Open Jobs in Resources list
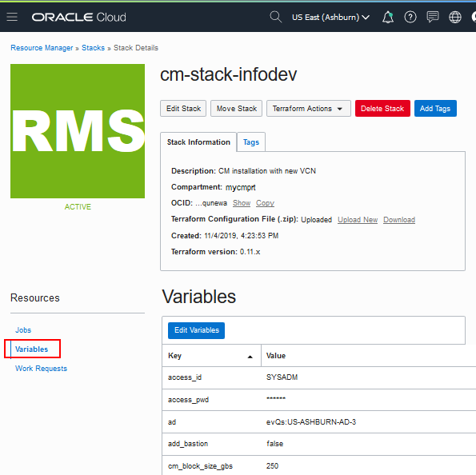 click(x=23, y=330)
